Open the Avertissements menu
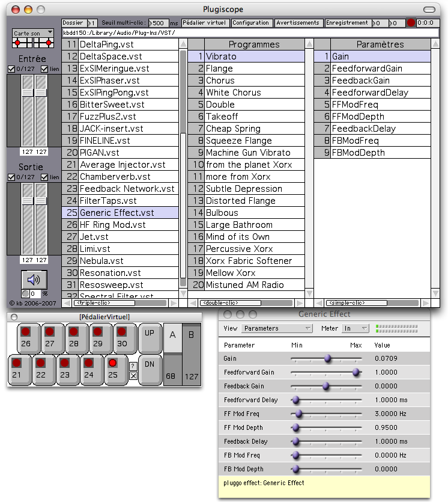This screenshot has height=502, width=448. (x=298, y=23)
